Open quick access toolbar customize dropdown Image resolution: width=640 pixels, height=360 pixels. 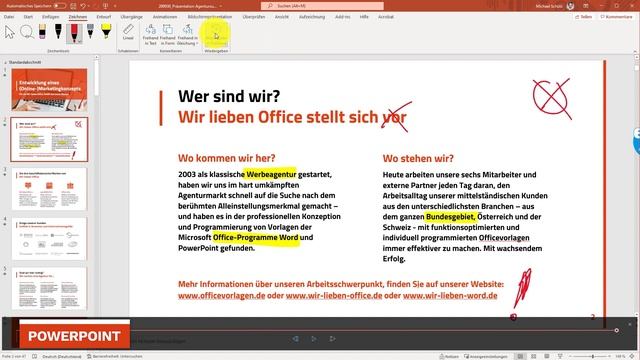pyautogui.click(x=115, y=6)
